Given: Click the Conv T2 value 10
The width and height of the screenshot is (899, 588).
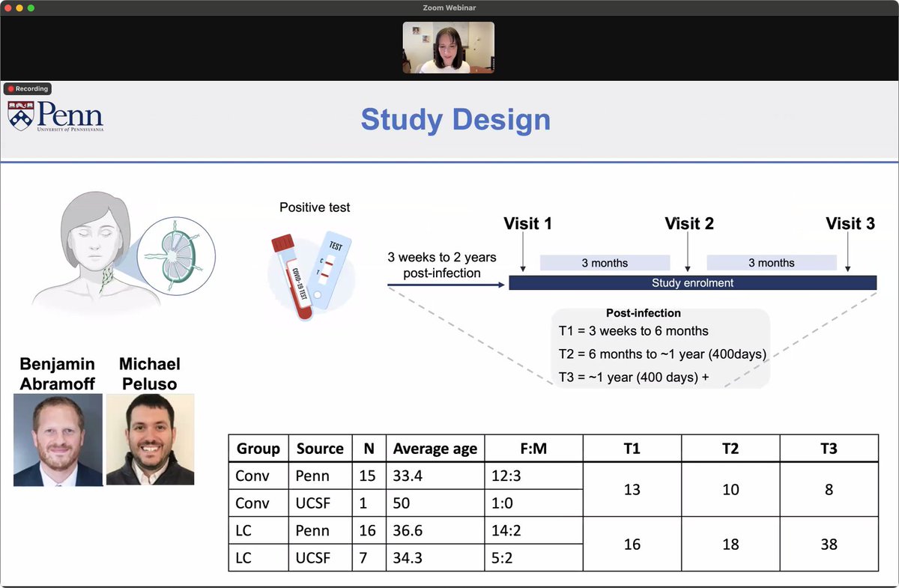Looking at the screenshot, I should pyautogui.click(x=730, y=489).
